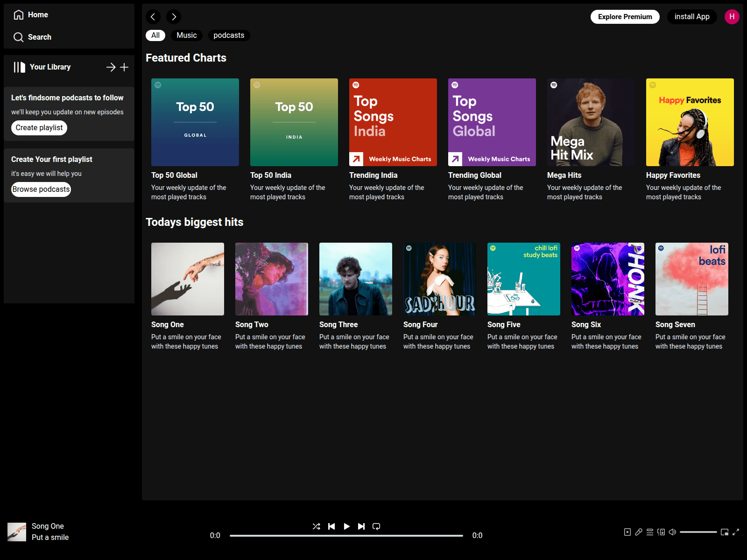Screen dimensions: 747x560
Task: Go back with the left chevron
Action: pos(153,17)
